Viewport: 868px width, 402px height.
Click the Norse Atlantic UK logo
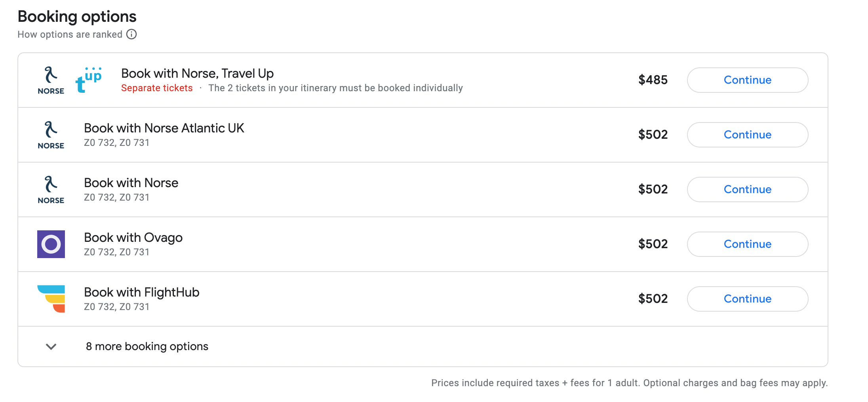51,135
